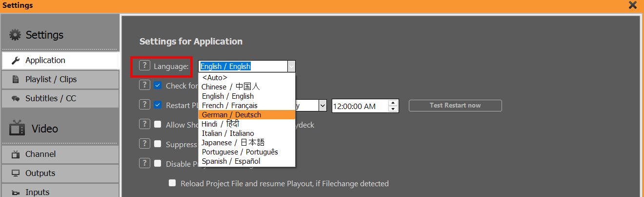
Task: Toggle the Allow Shortcuts checkbox
Action: click(x=158, y=124)
